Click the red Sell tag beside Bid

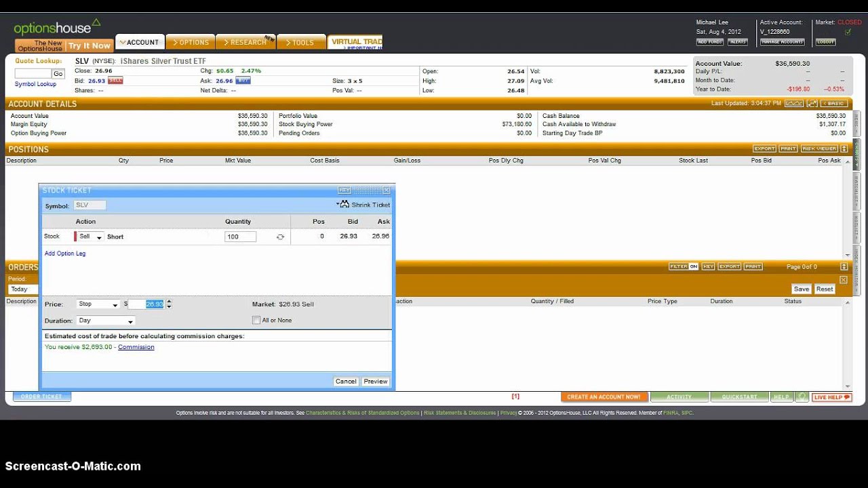(x=115, y=81)
